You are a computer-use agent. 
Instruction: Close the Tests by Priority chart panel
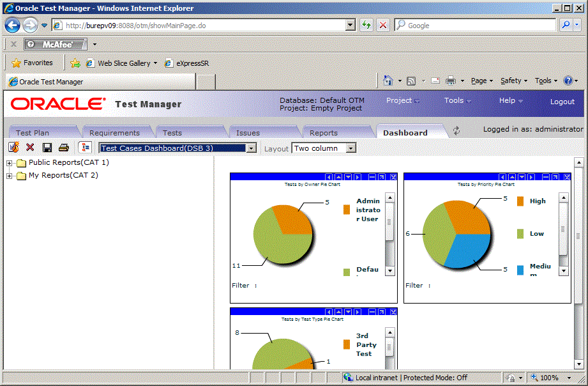[567, 177]
